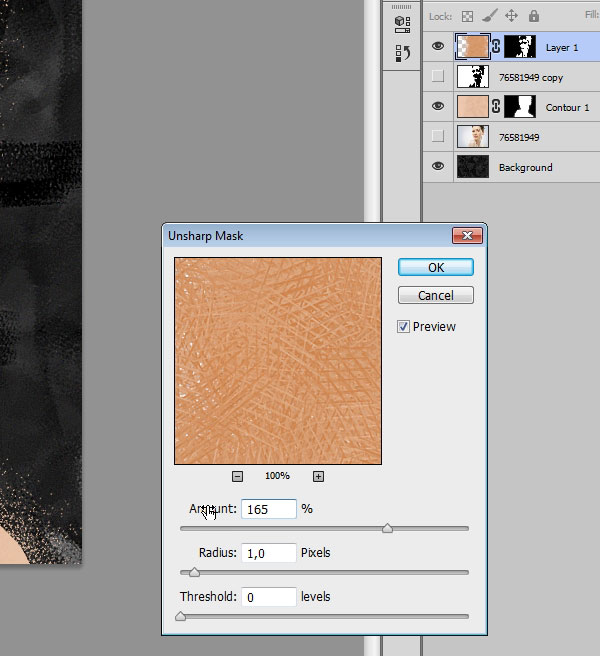The width and height of the screenshot is (600, 656).
Task: Click mask link icon on Layer 1
Action: click(496, 47)
